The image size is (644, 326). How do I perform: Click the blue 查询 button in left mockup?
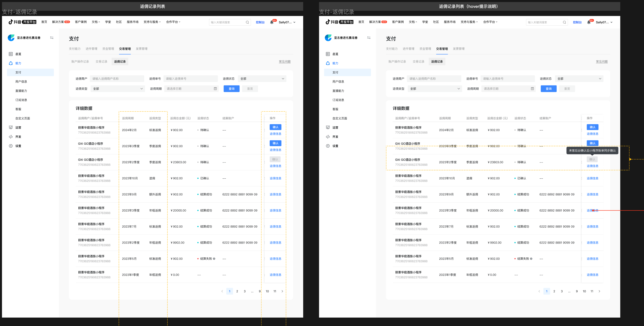(x=231, y=89)
